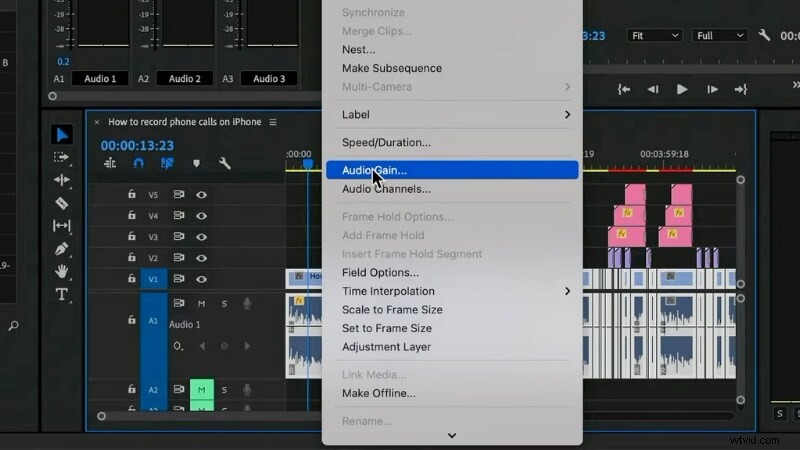Select the Pen tool
800x450 pixels.
point(61,248)
